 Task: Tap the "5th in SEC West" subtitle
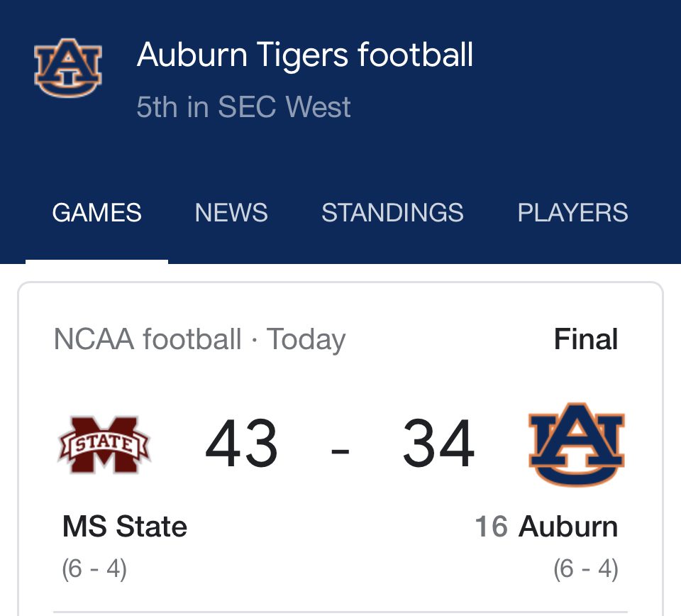coord(243,107)
